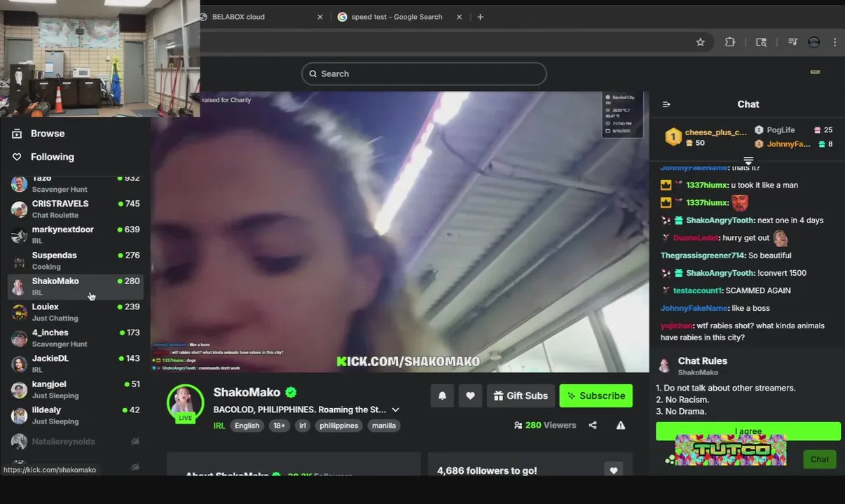Click the Gift Subs button

(x=521, y=395)
